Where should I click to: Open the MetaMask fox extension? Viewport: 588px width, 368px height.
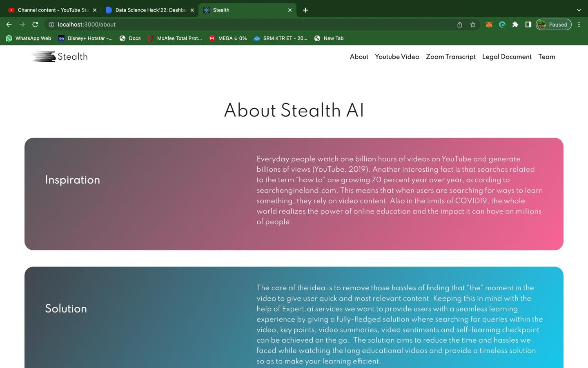(x=489, y=25)
